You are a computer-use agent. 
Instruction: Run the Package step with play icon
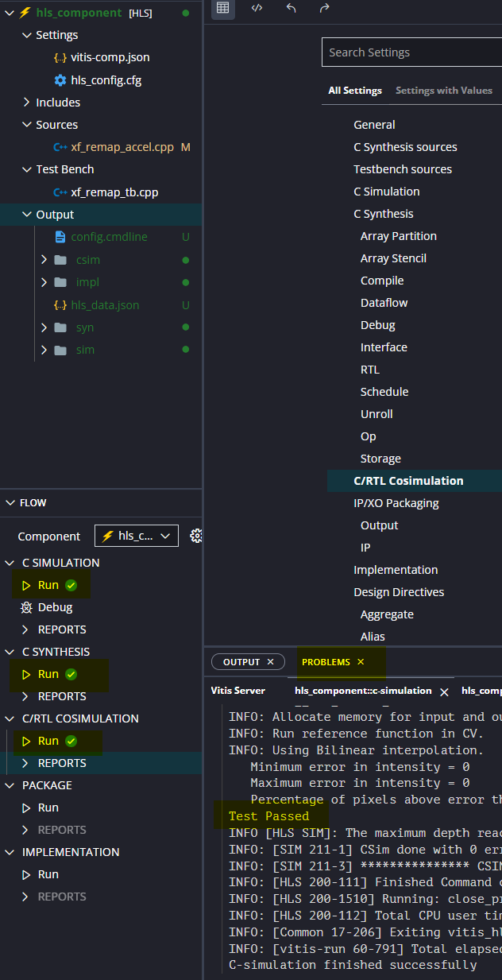[26, 808]
